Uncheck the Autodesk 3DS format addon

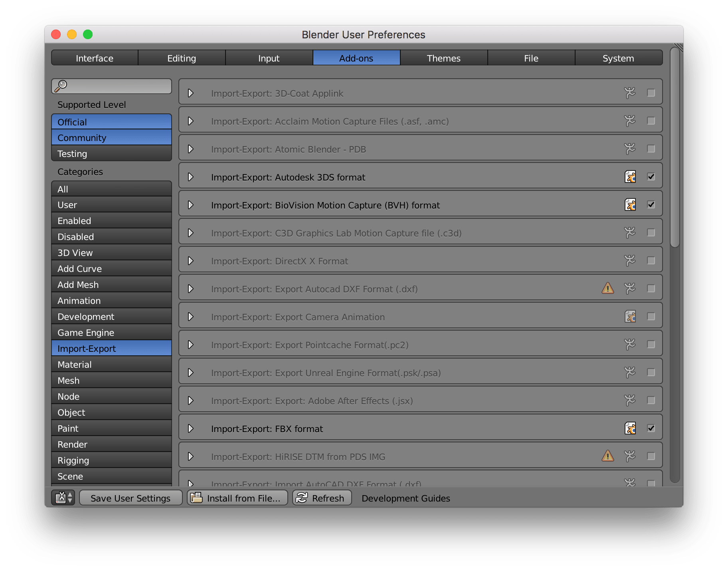click(651, 176)
